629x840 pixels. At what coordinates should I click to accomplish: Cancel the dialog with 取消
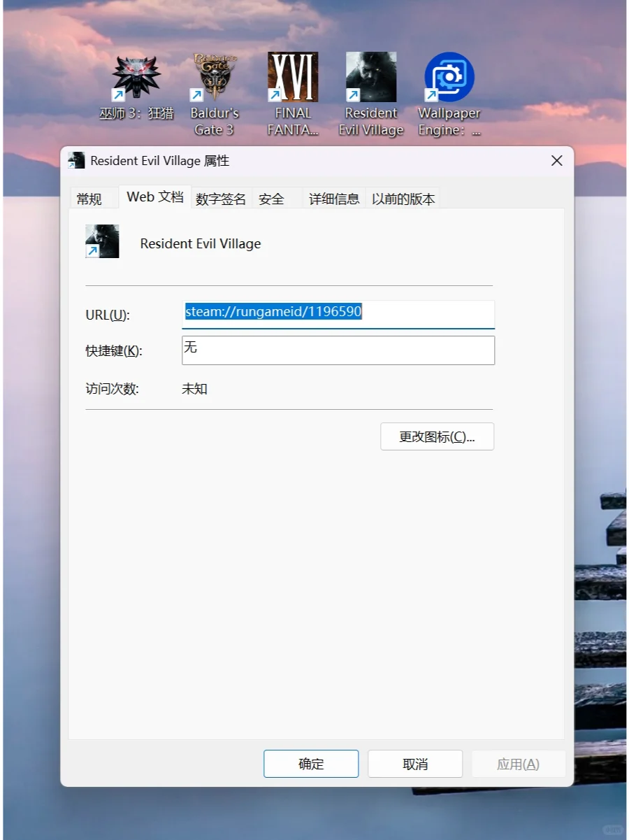point(414,763)
